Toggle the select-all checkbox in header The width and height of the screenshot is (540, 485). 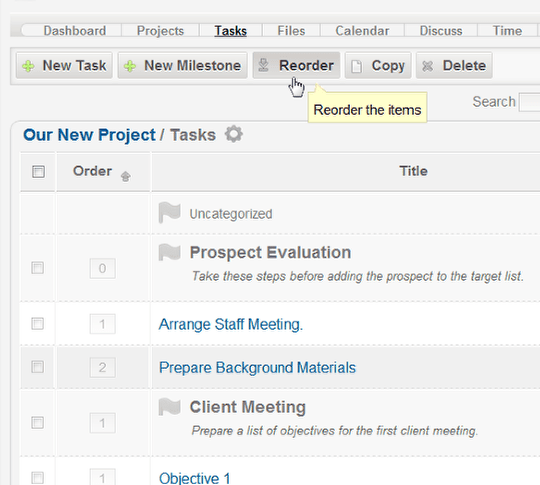[38, 172]
